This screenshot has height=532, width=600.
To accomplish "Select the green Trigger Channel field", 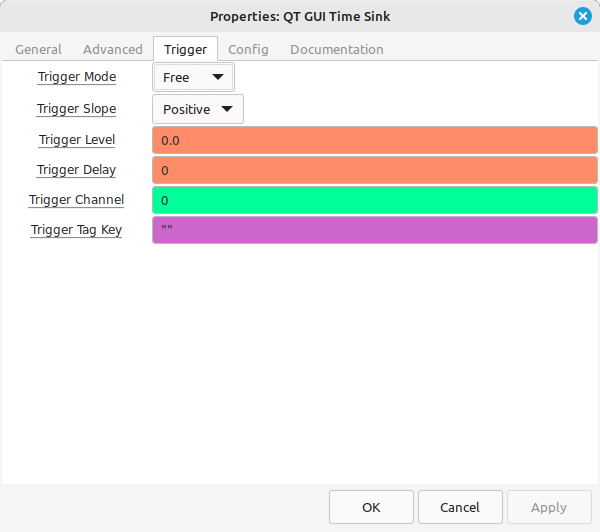I will [375, 200].
